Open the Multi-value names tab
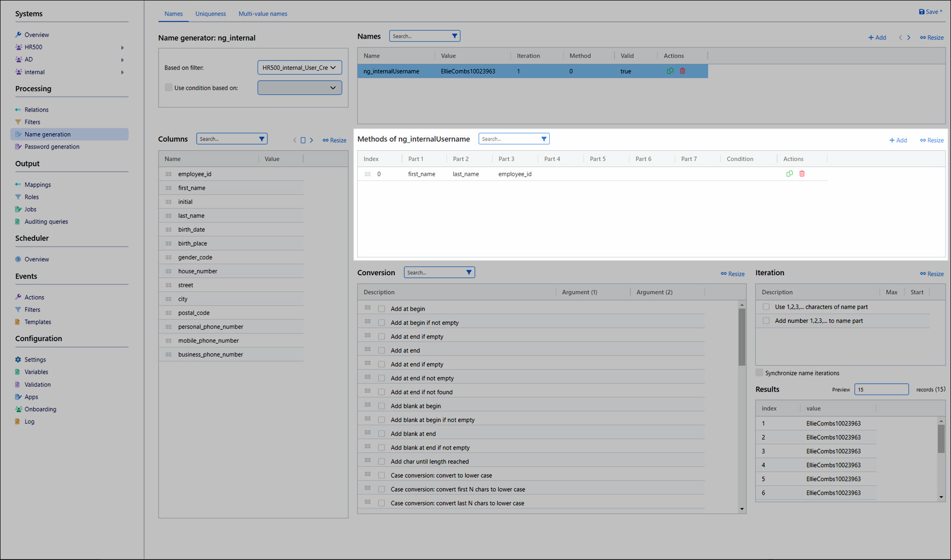 [263, 14]
